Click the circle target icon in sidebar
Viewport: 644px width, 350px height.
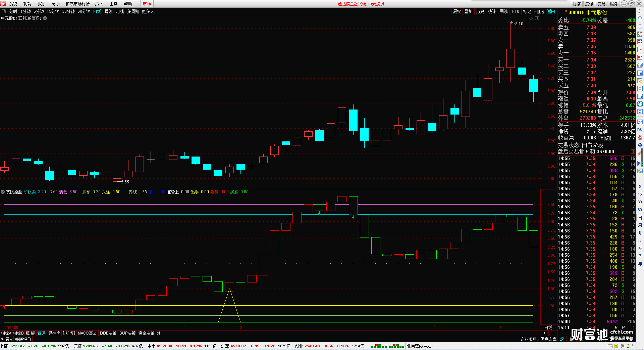640,112
